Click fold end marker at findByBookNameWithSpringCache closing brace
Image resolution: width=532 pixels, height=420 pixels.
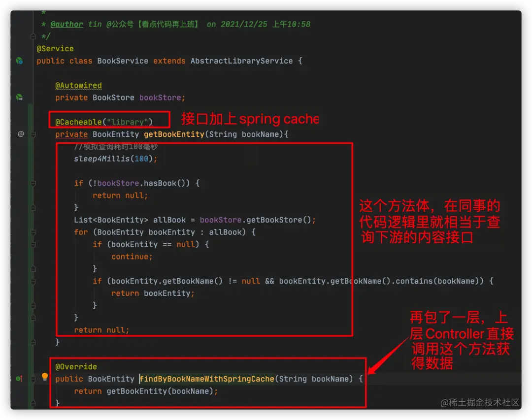point(33,403)
